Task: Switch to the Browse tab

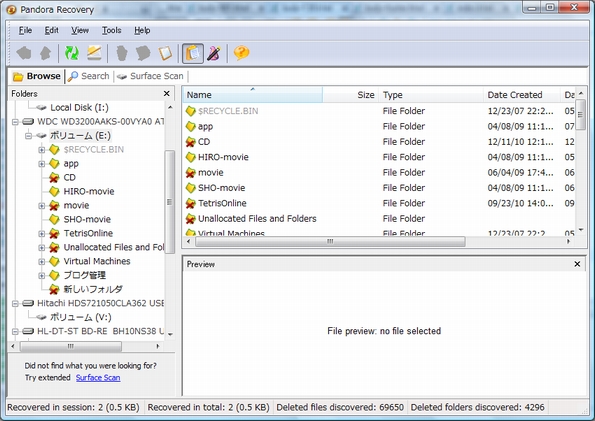Action: click(37, 76)
